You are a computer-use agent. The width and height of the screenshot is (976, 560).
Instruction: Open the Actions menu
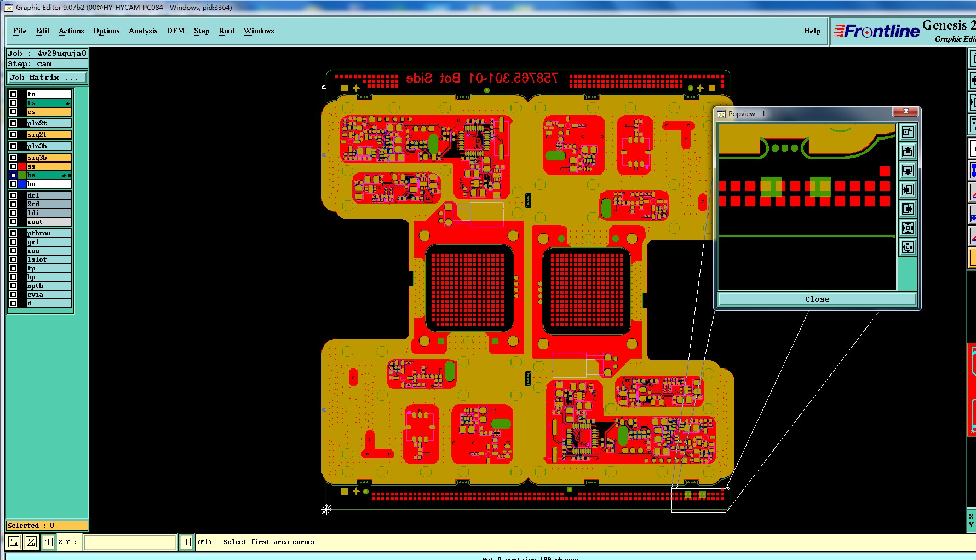coord(71,31)
